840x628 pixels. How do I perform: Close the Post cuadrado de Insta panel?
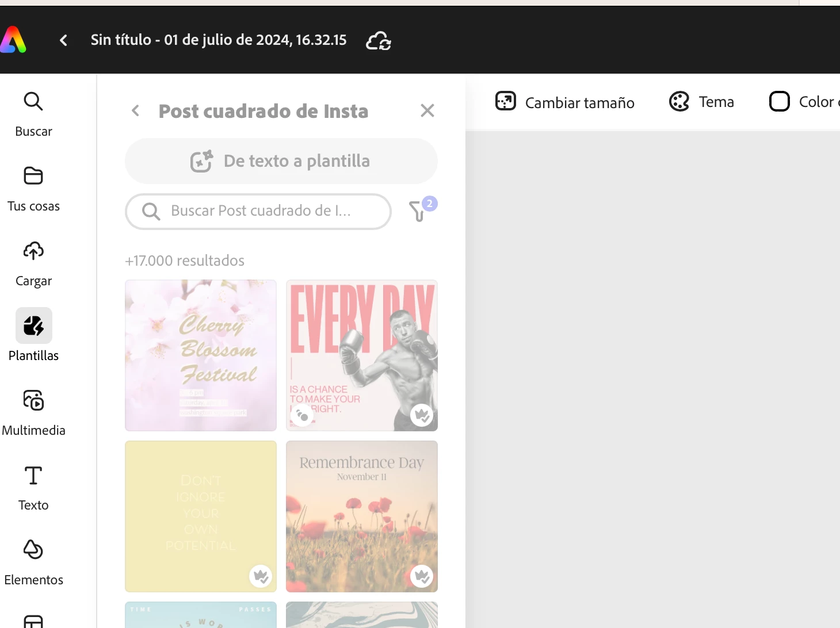coord(427,110)
